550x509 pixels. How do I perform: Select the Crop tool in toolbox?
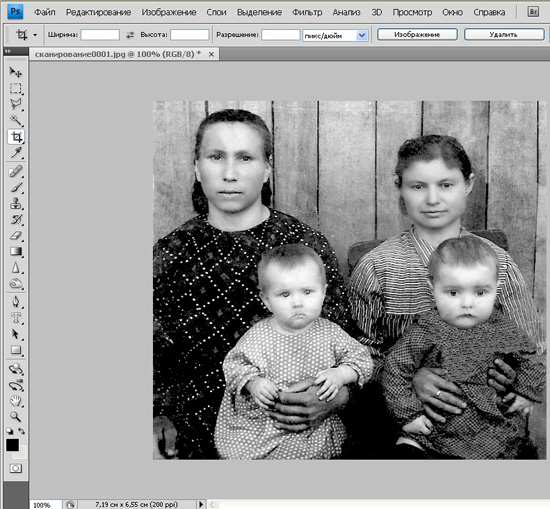click(x=16, y=137)
